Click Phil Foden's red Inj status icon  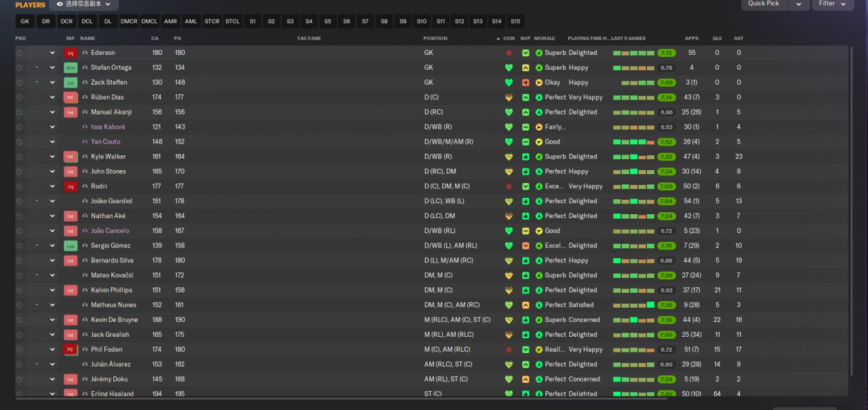pos(71,350)
